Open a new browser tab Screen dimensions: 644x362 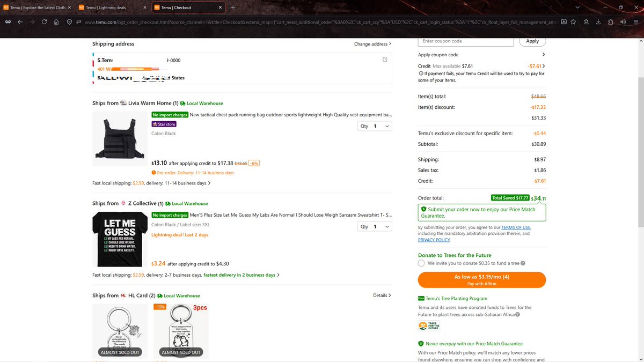click(x=232, y=8)
